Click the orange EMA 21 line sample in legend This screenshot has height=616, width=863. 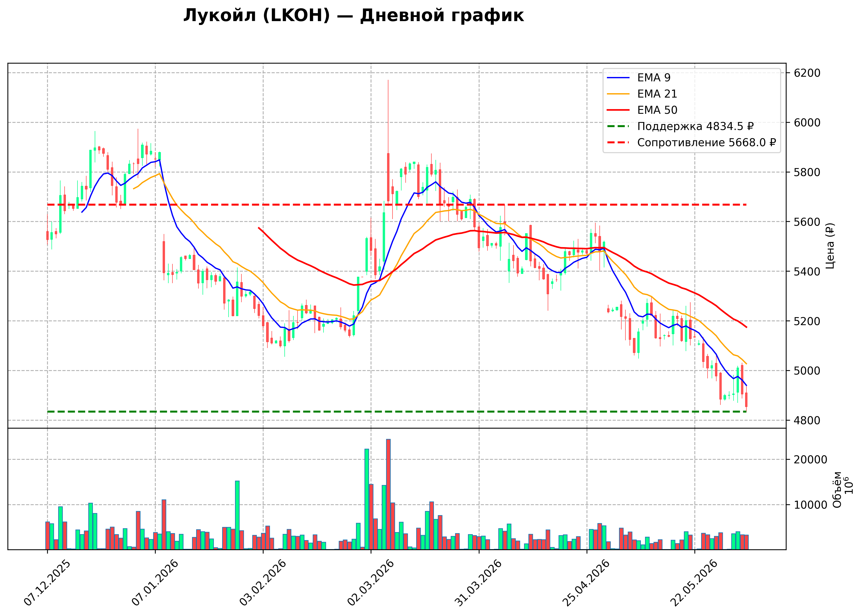click(x=618, y=94)
